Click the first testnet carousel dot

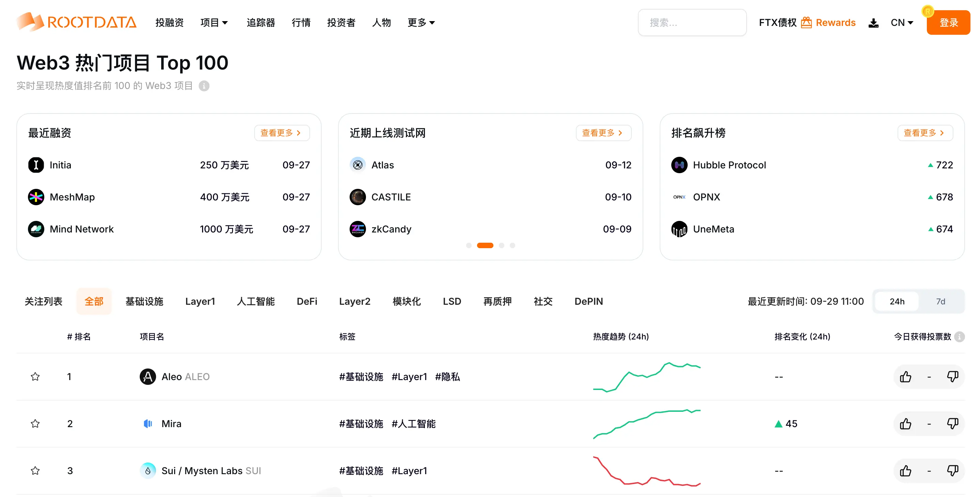coord(469,245)
